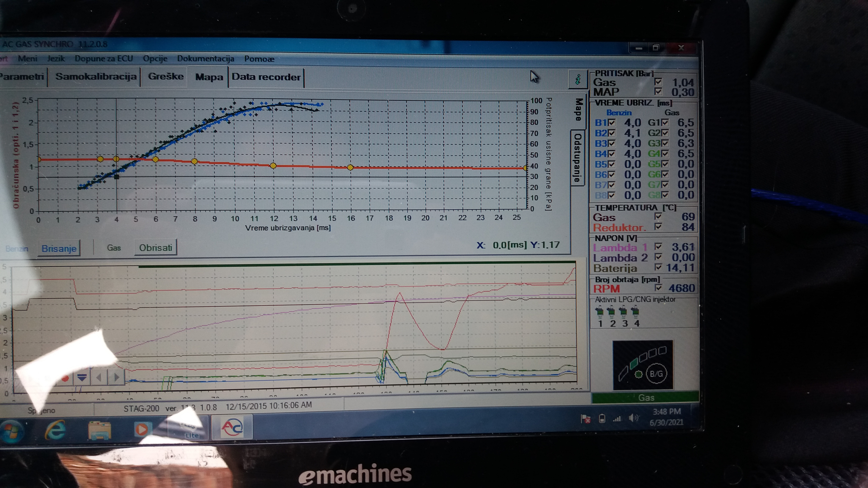Click the Obrisati button for Gas map
Image resolution: width=868 pixels, height=488 pixels.
point(155,248)
